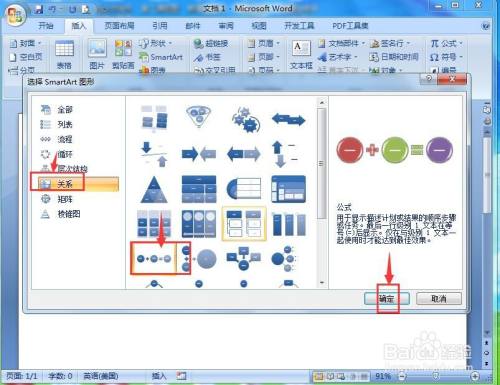
Task: Switch to the 页面布局 page layout tab
Action: (x=119, y=26)
